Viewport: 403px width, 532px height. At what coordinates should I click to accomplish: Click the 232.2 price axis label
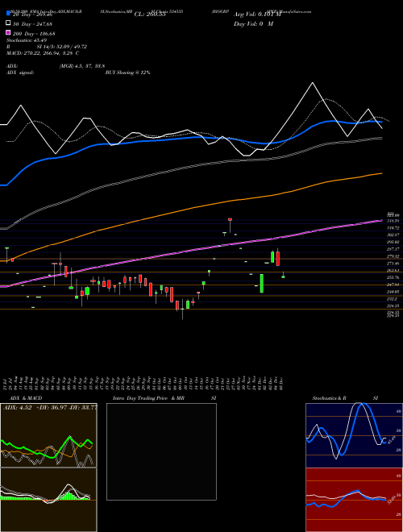393,299
